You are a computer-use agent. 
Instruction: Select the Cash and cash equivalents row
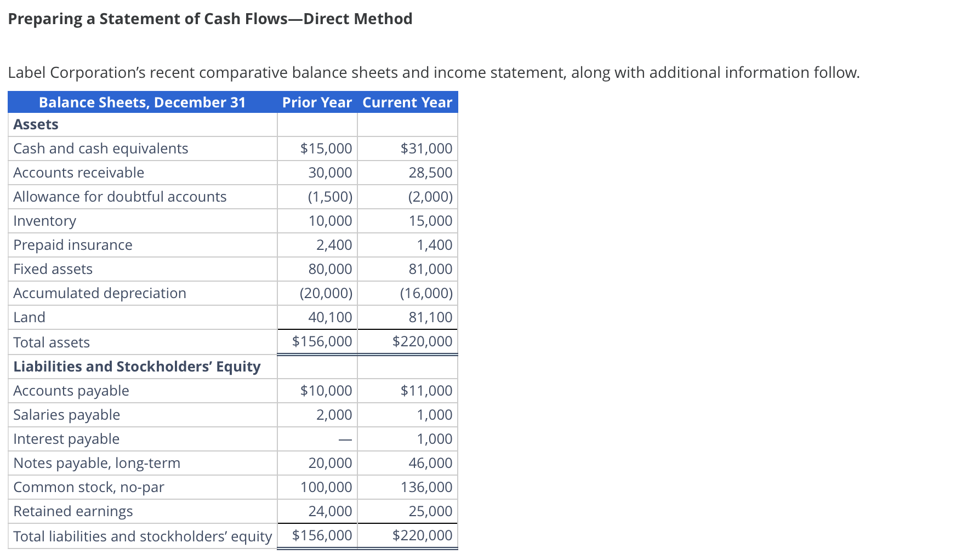(101, 148)
